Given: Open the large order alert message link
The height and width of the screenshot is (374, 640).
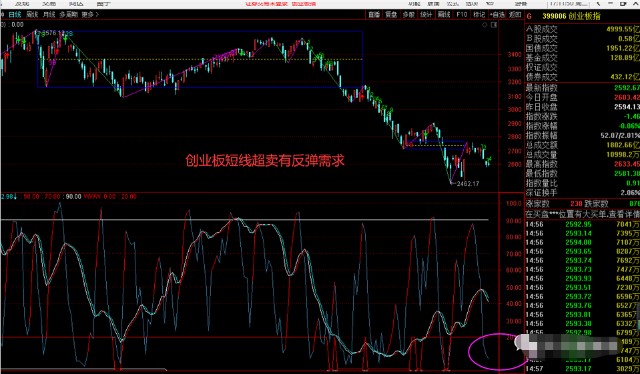Looking at the screenshot, I should tap(582, 214).
